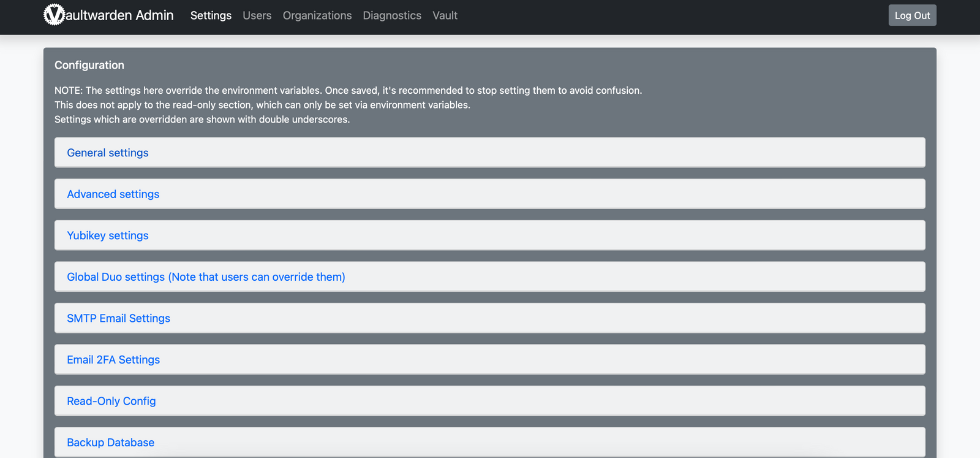Open the Read-Only Config section
The width and height of the screenshot is (980, 458).
pyautogui.click(x=111, y=401)
